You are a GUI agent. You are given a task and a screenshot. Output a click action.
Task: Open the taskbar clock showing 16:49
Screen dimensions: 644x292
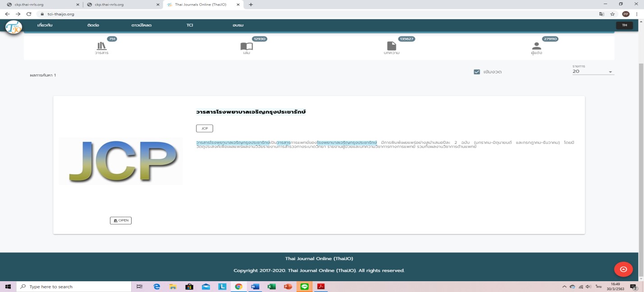coord(615,287)
